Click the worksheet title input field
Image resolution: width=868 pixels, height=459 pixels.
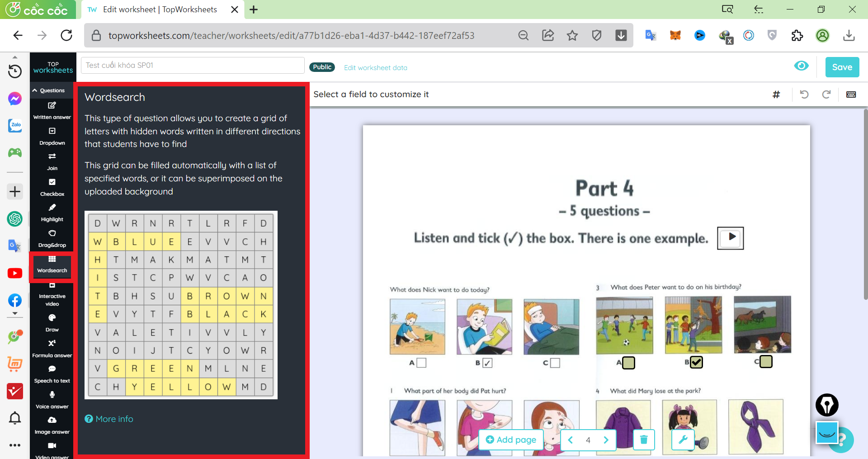pos(193,65)
